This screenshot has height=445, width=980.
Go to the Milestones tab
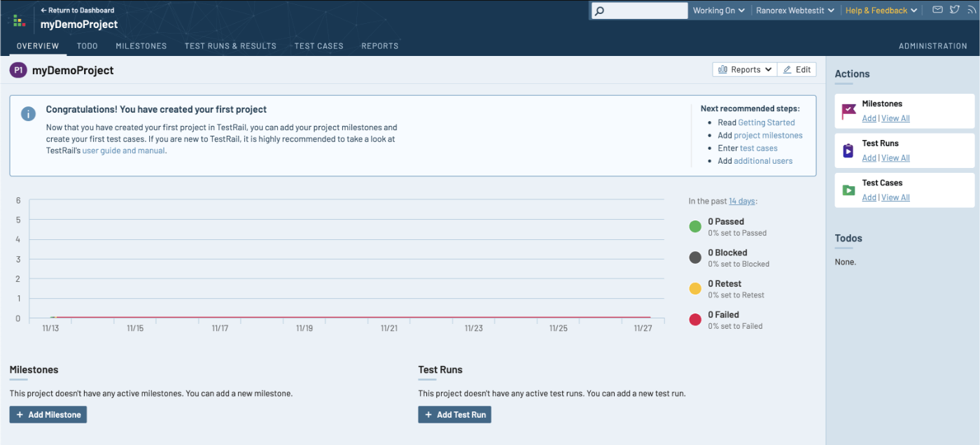coord(141,46)
